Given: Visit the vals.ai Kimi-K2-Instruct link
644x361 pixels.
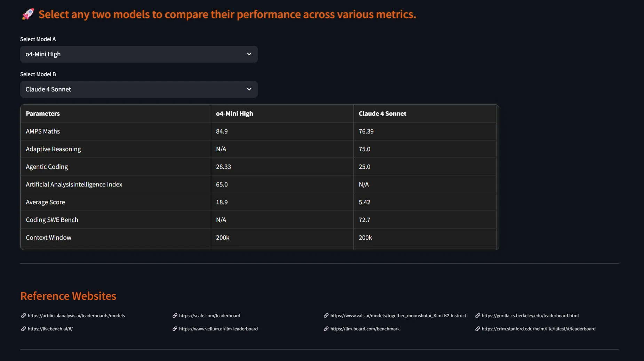Looking at the screenshot, I should [x=398, y=316].
